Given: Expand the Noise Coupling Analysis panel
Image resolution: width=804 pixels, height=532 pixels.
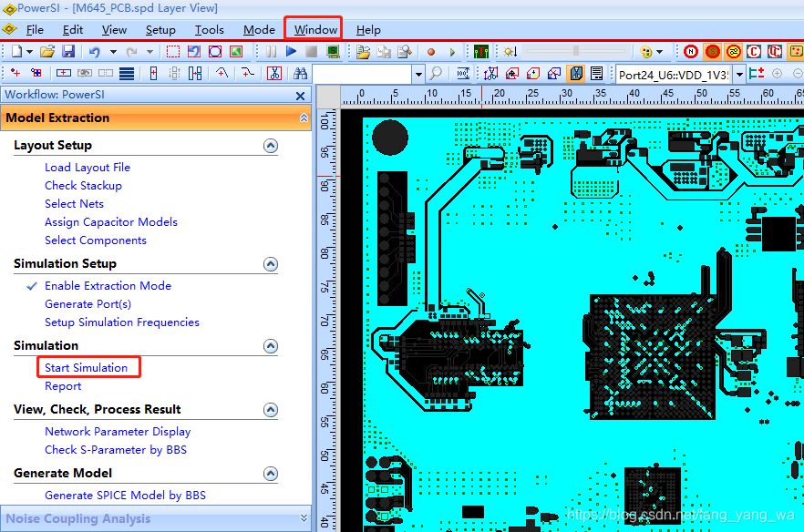Looking at the screenshot, I should tap(304, 518).
